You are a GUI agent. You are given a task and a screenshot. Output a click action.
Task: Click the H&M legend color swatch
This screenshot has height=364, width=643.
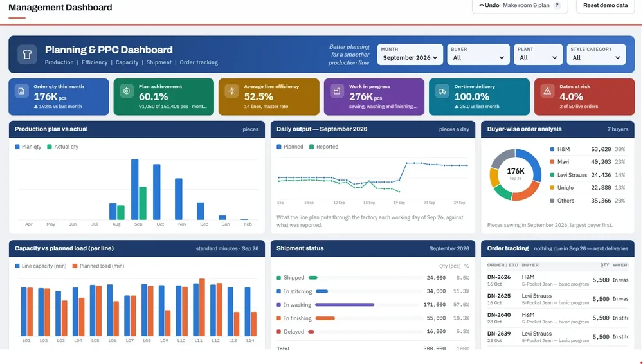pos(552,149)
